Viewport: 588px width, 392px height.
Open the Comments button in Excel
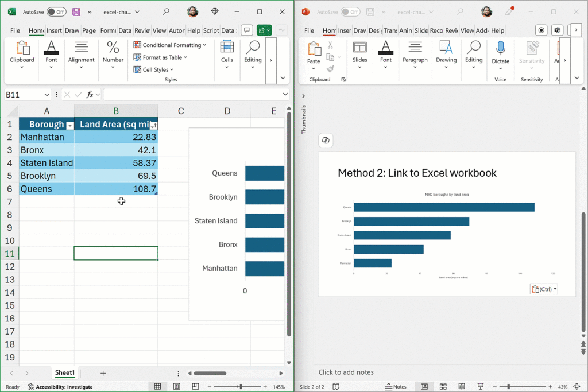tap(247, 30)
